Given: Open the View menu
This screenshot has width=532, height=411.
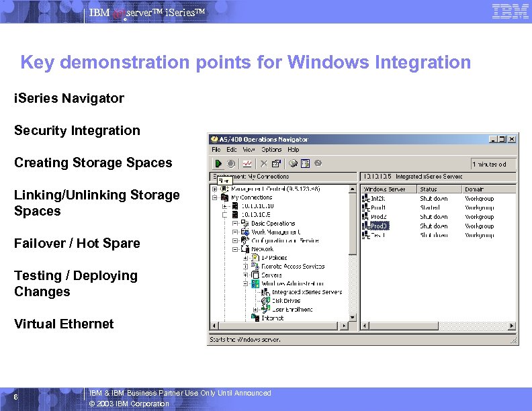Looking at the screenshot, I should tap(249, 150).
